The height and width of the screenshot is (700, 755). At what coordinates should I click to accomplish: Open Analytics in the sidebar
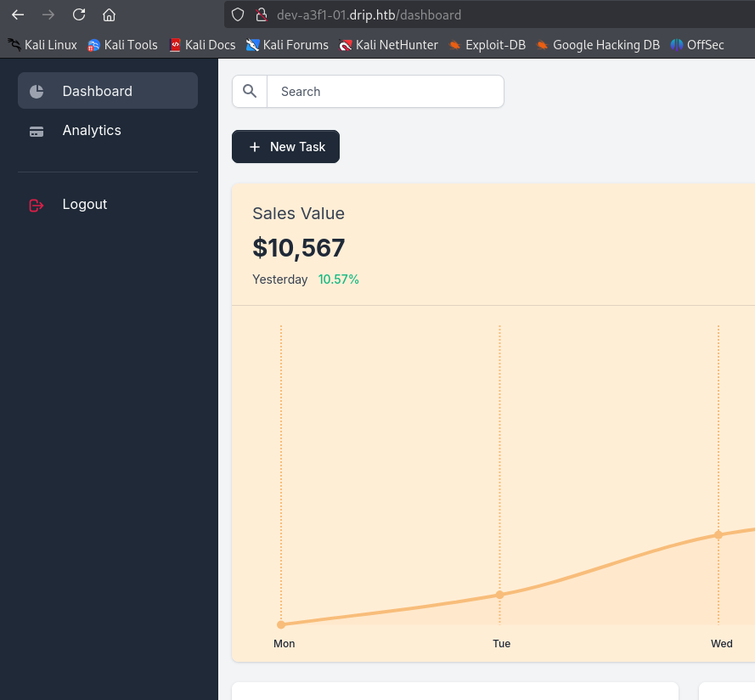pyautogui.click(x=92, y=130)
